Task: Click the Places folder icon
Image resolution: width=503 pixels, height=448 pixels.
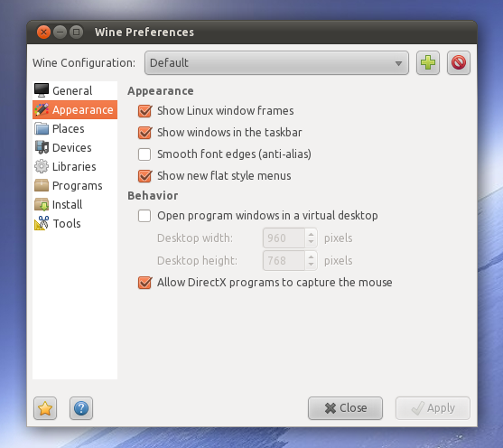Action: [x=42, y=128]
